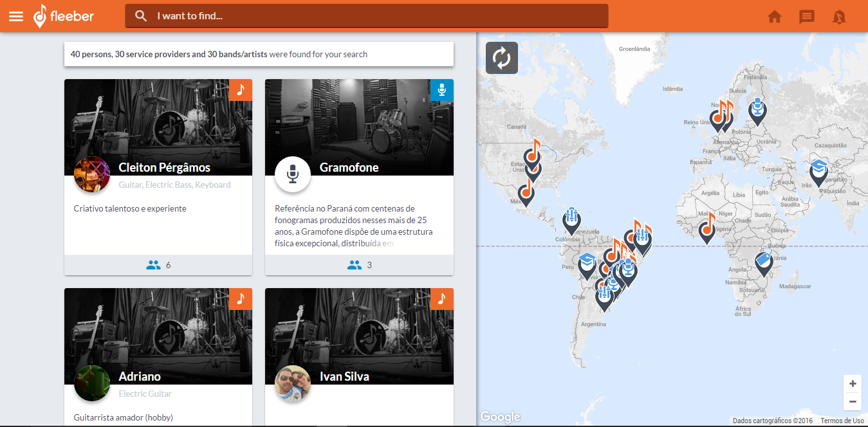Click 'Guitarrista amador (hobby)' description
868x427 pixels.
tap(124, 417)
